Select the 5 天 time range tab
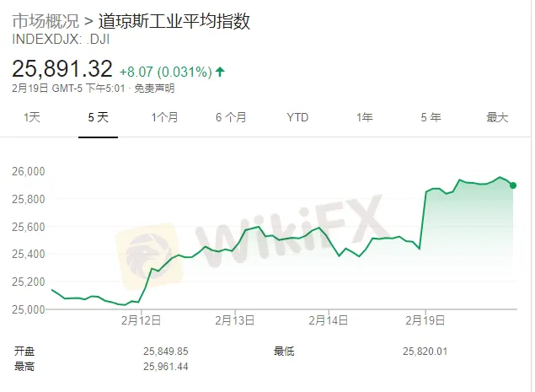535x392 pixels. [x=99, y=118]
